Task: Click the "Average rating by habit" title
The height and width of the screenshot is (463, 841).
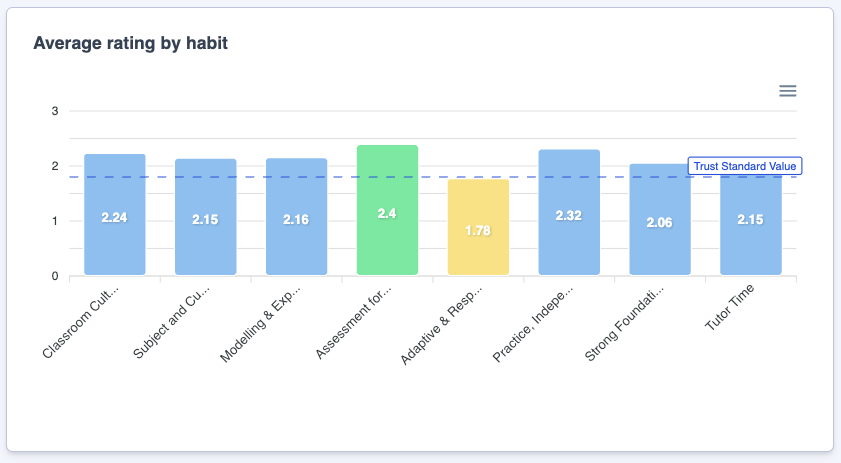Action: tap(133, 43)
